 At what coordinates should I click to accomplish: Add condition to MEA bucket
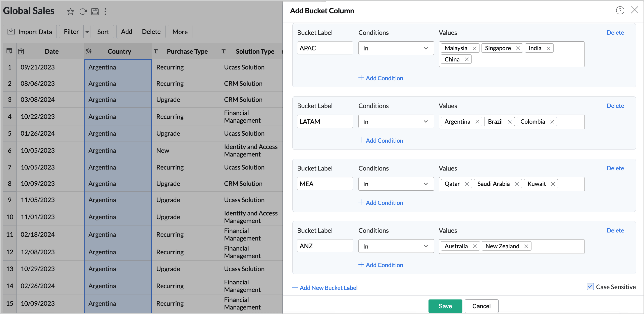(381, 203)
